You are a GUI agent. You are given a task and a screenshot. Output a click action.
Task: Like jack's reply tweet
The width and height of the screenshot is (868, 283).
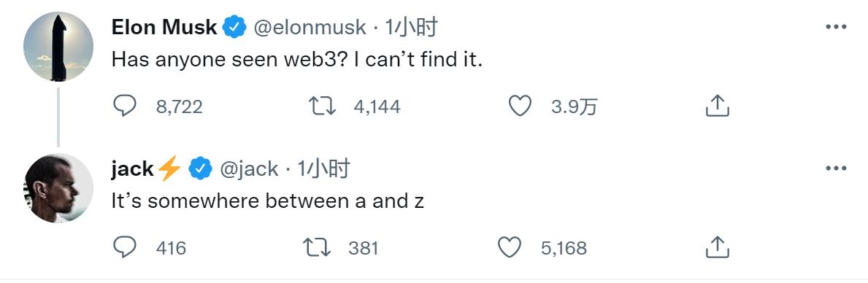[510, 247]
